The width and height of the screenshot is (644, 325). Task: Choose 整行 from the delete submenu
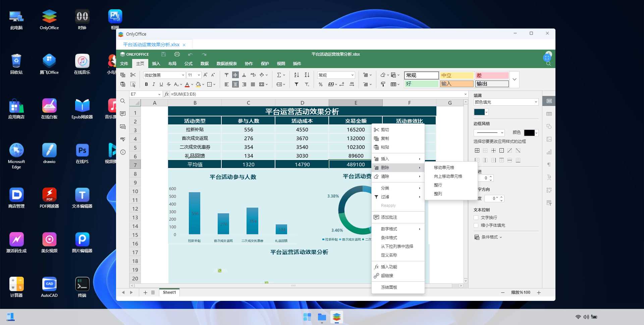tap(438, 185)
